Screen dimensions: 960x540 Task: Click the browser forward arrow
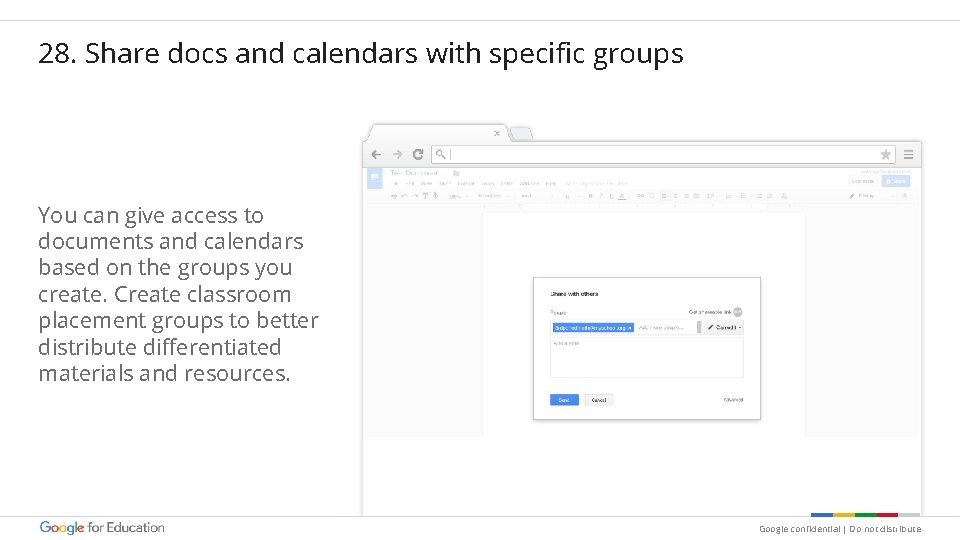click(397, 155)
